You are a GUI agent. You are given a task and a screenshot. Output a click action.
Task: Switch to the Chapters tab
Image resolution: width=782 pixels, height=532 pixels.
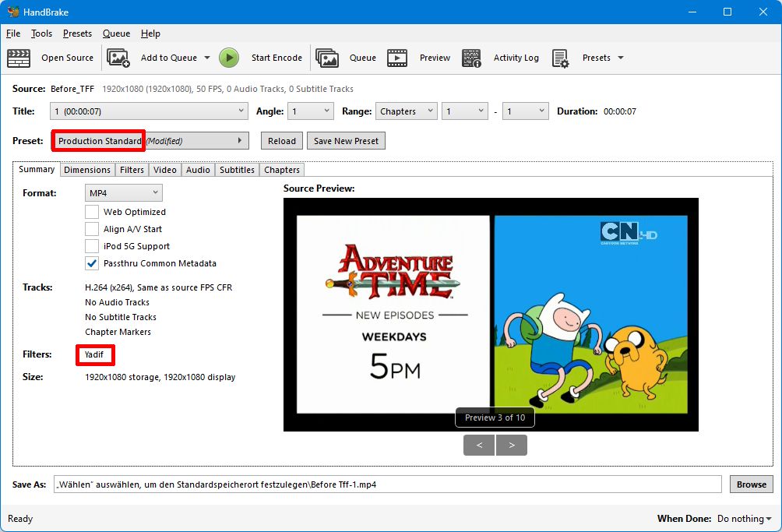click(x=282, y=170)
